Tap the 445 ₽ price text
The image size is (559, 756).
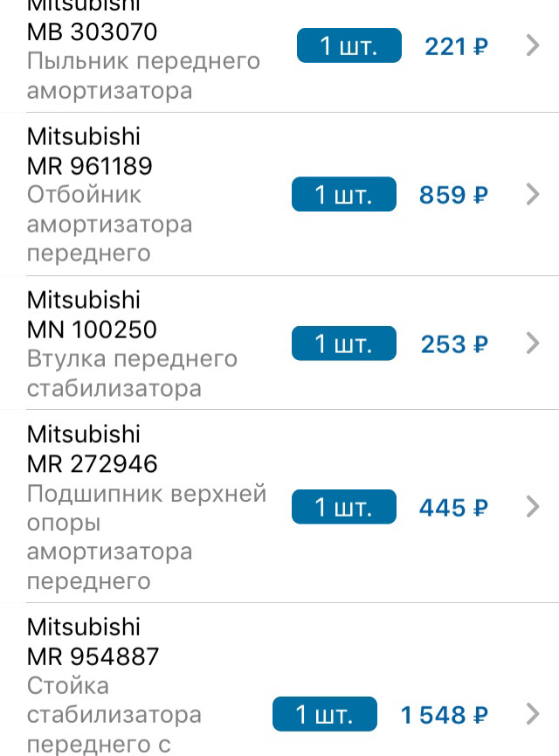pos(452,507)
